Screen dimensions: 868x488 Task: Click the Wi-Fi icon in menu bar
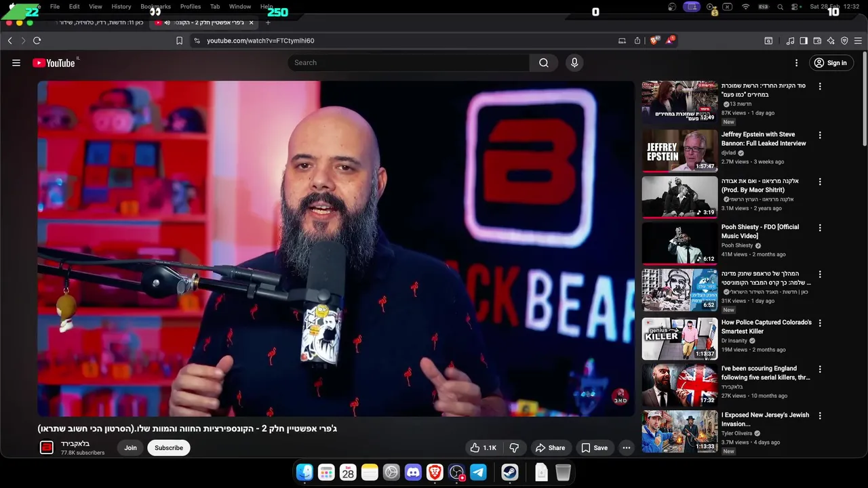click(745, 7)
